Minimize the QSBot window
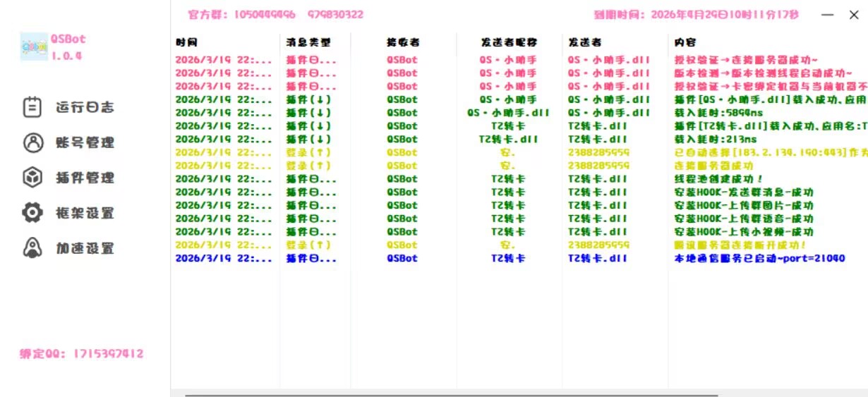Viewport: 868px width, 397px height. (828, 15)
